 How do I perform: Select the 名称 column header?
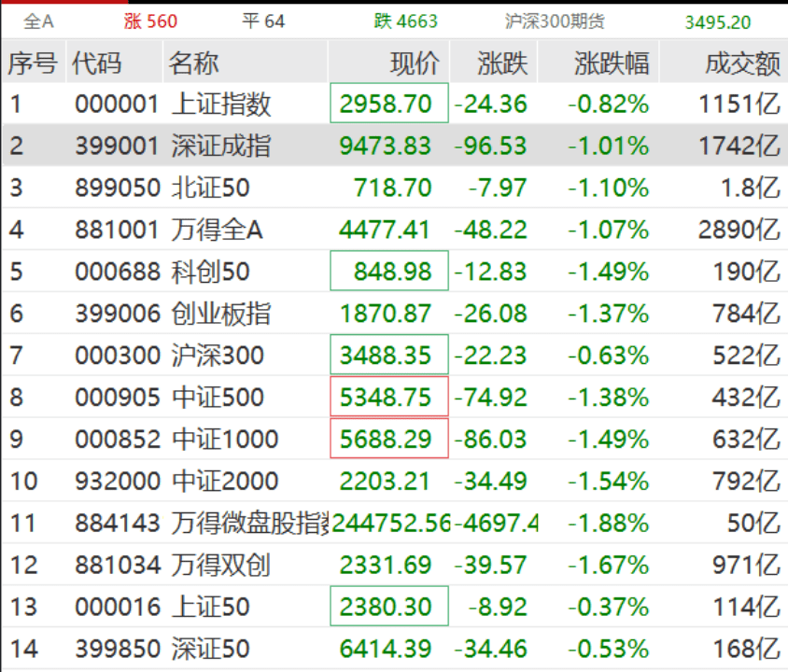(194, 63)
